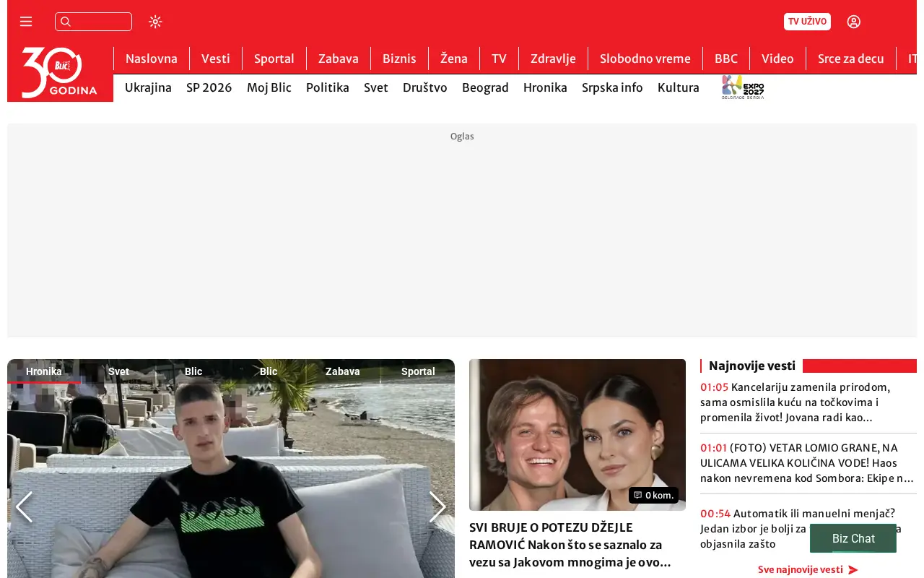Switch carousel to Hronika tab
924x578 pixels.
[44, 371]
